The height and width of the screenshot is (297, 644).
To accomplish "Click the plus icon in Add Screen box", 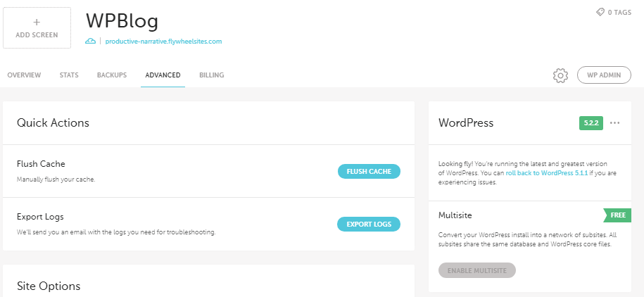I will coord(37,23).
